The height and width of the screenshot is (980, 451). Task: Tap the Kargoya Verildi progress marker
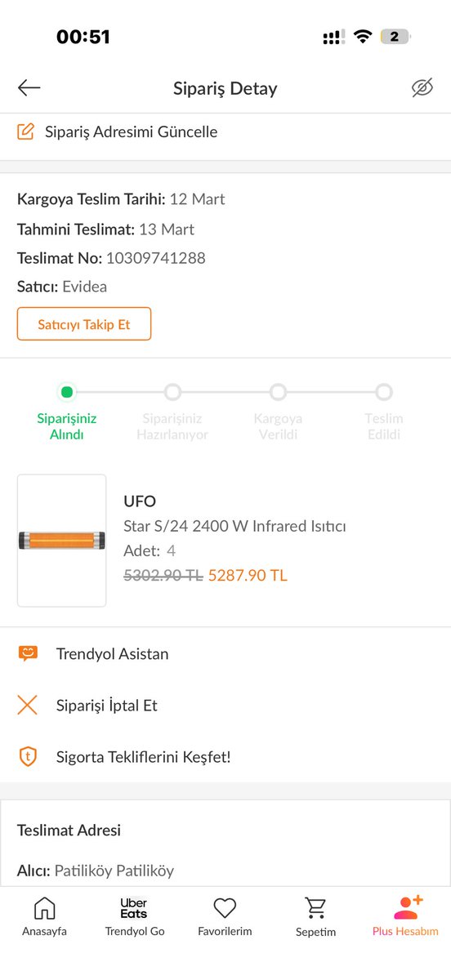(278, 392)
